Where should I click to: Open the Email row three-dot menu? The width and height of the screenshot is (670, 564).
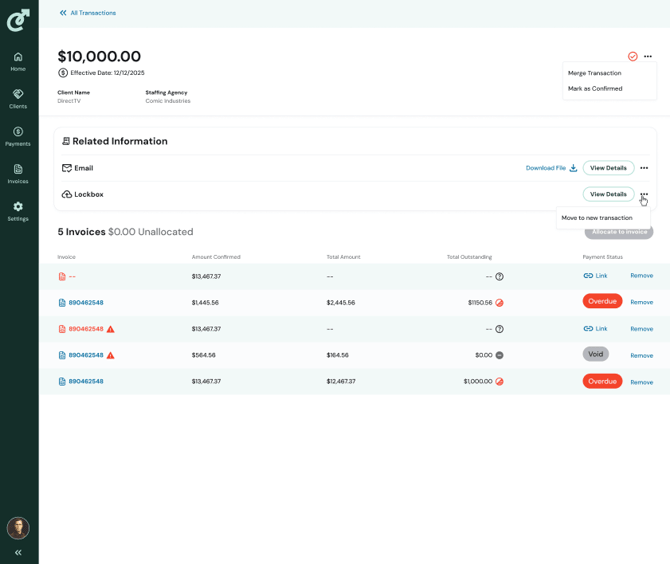click(x=644, y=168)
